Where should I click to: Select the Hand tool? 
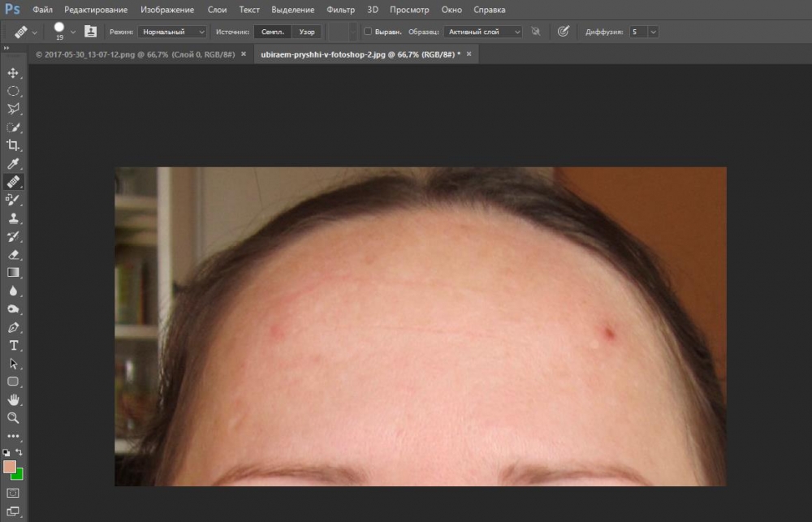[13, 399]
